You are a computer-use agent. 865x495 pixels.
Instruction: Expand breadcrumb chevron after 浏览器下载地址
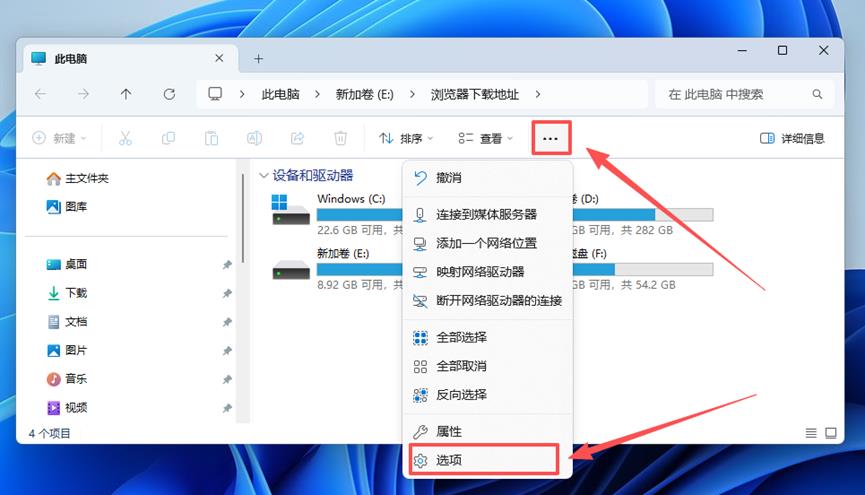[537, 94]
